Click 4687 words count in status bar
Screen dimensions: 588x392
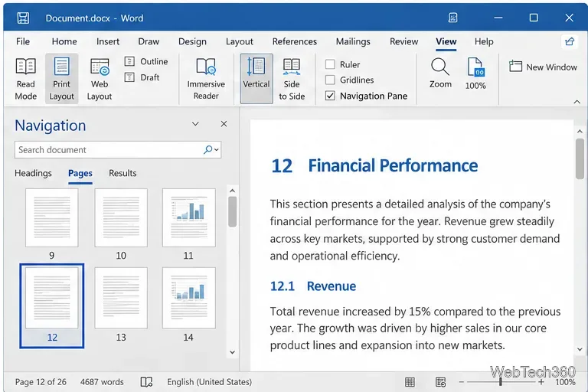(x=102, y=382)
